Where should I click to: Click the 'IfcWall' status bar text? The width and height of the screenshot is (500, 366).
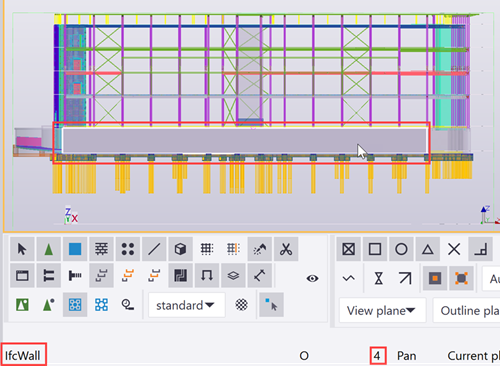[22, 356]
